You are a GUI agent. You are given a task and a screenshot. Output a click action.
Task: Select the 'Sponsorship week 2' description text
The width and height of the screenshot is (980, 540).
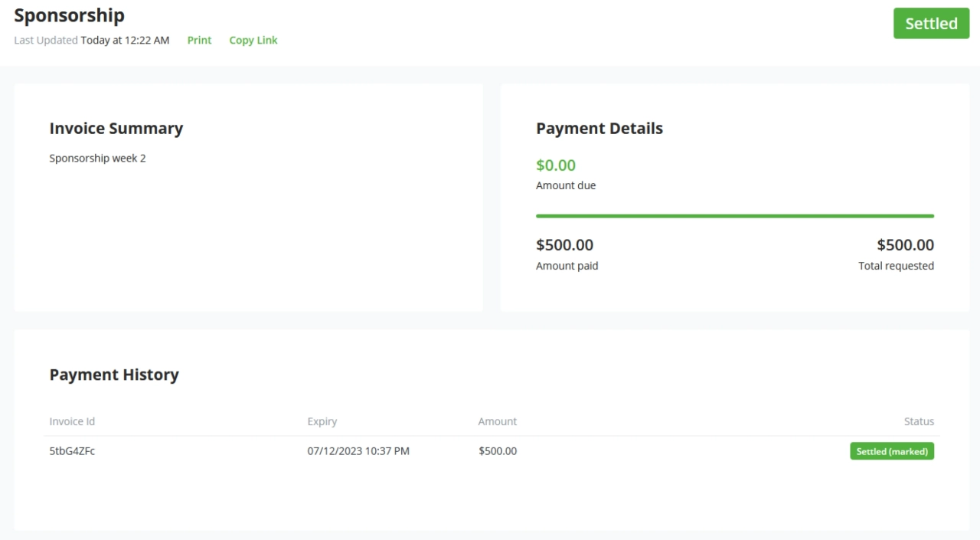pos(97,159)
